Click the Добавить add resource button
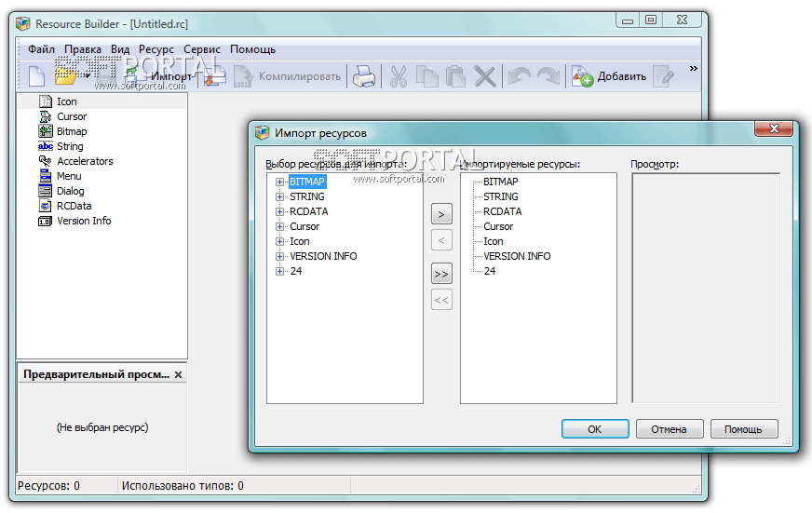The image size is (812, 513). tap(609, 76)
